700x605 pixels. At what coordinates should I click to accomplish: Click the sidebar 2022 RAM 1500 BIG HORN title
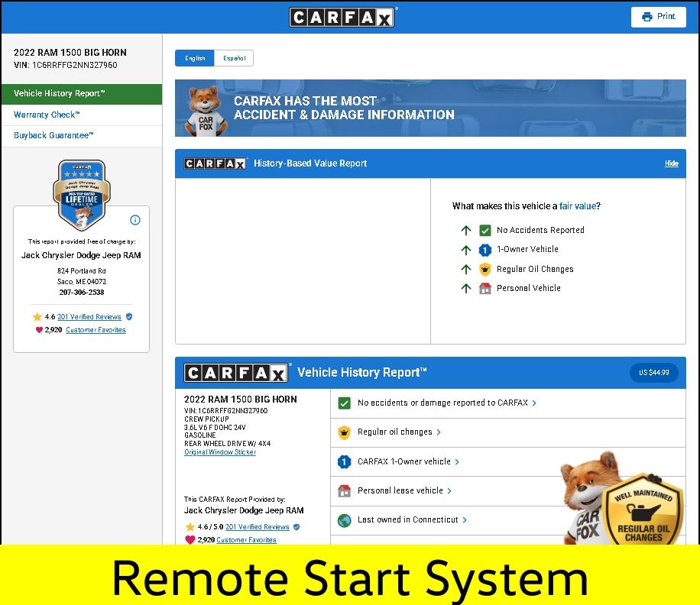[x=70, y=53]
